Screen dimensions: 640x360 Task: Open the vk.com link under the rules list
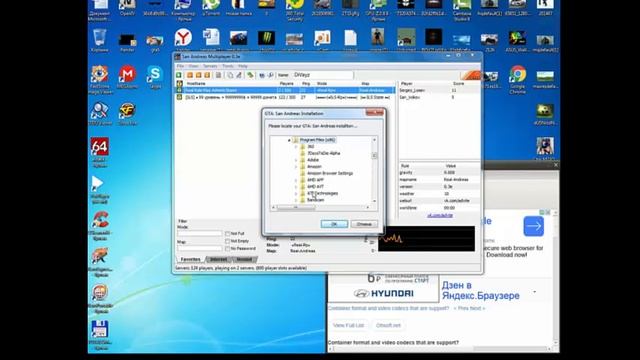[440, 215]
